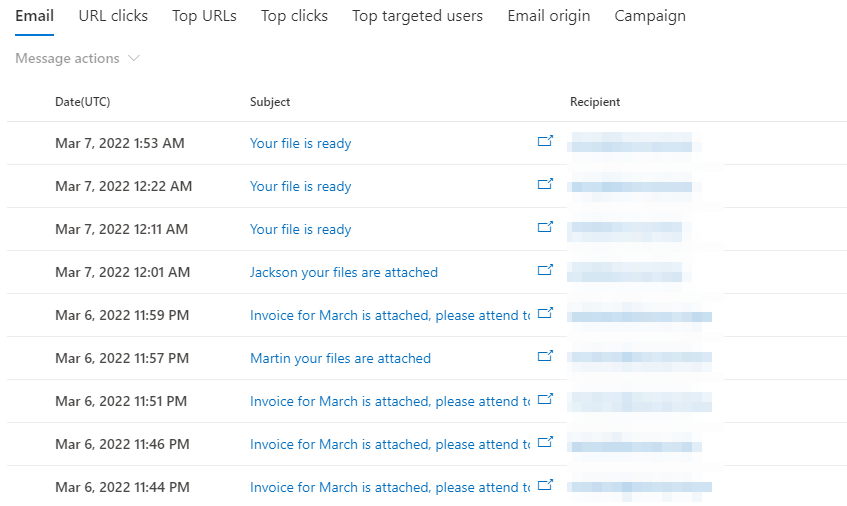Open the external icon next to the Martin files email
Screen dimensions: 847x506
[545, 356]
